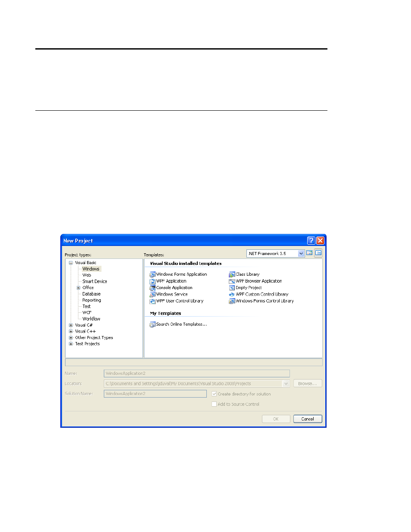Toggle Create directory for solution checkbox
Screen dimensions: 411x532
214,394
